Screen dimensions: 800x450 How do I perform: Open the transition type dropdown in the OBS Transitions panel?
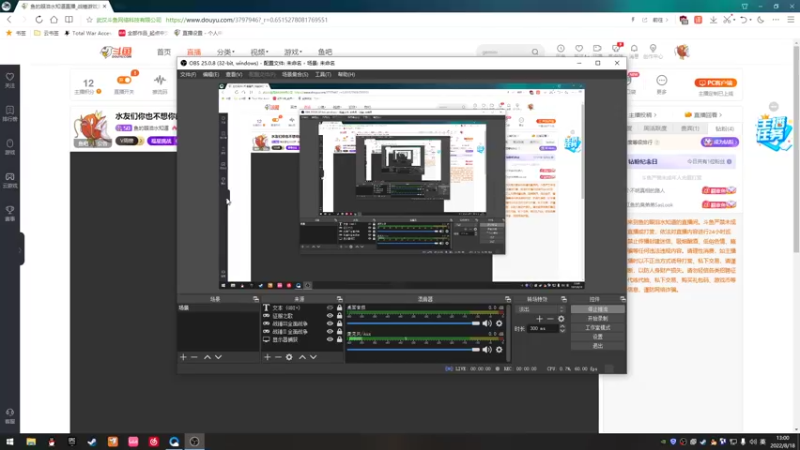pyautogui.click(x=541, y=309)
